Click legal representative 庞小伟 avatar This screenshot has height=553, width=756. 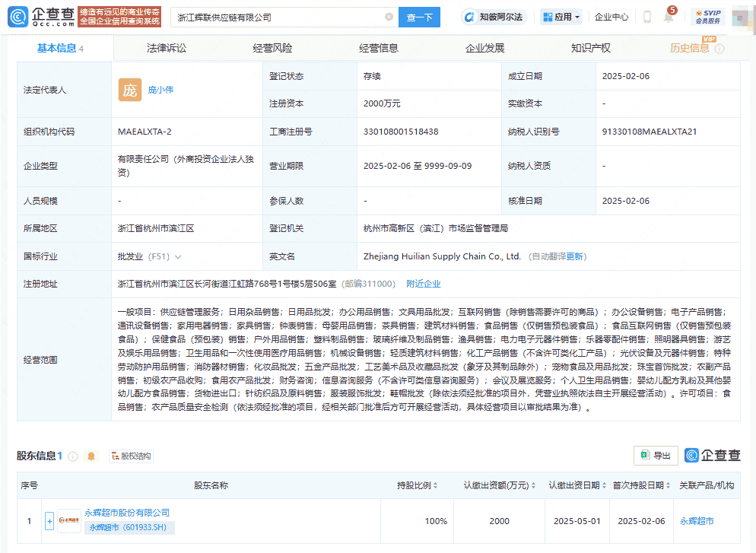click(x=129, y=89)
